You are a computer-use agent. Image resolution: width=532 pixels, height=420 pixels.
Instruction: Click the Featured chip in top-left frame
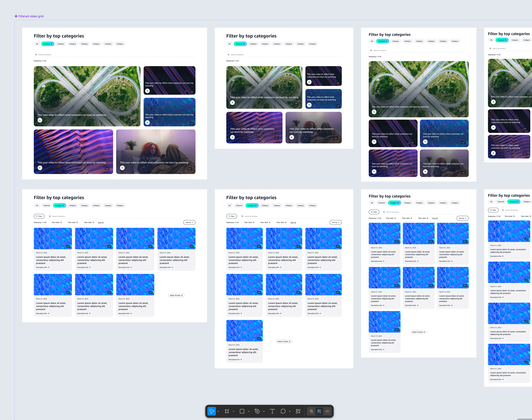47,44
